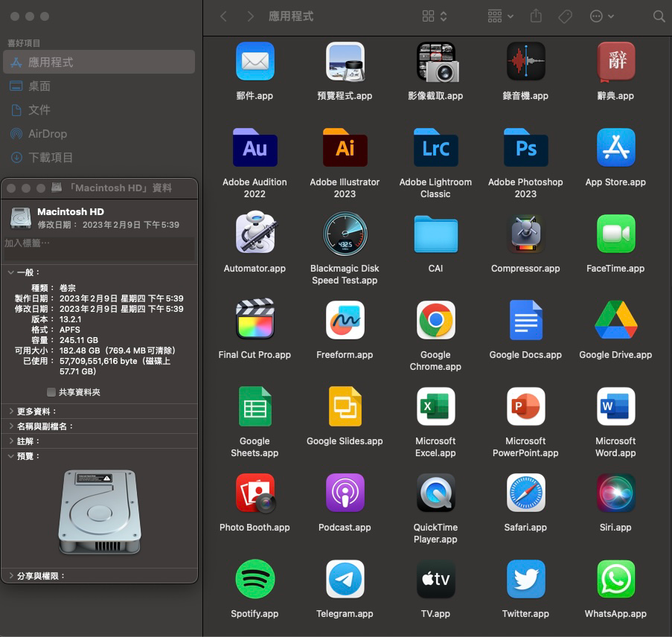
Task: Select the Microsoft PowerPoint app icon
Action: click(526, 406)
